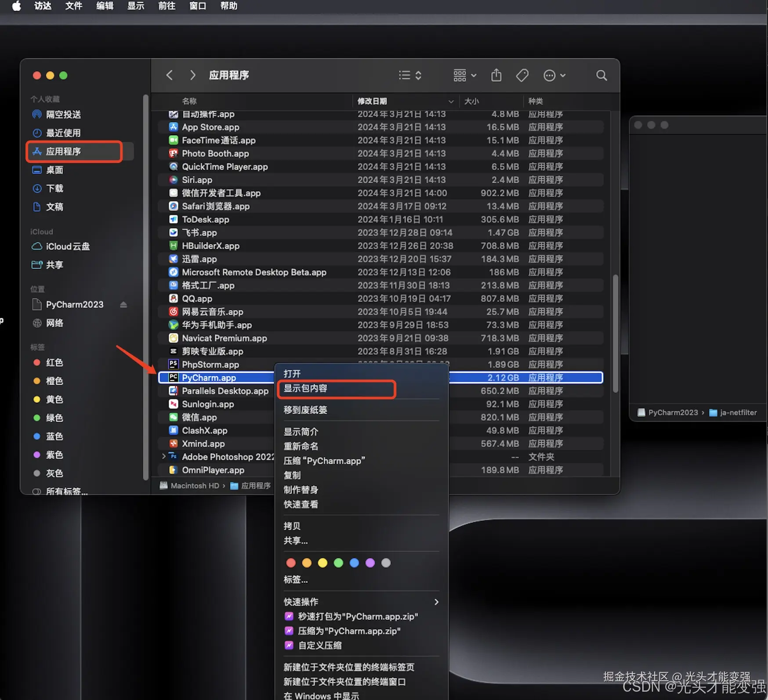
Task: Select 下载 in the sidebar
Action: (54, 188)
